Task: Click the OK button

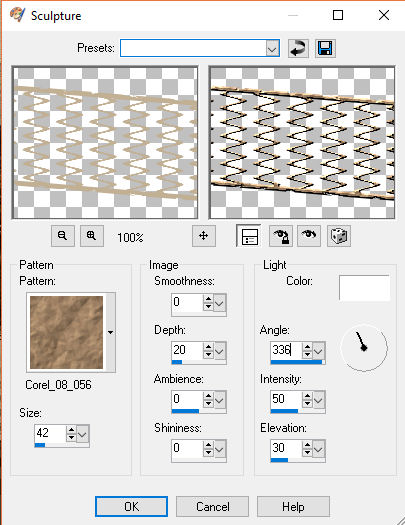Action: coord(132,506)
